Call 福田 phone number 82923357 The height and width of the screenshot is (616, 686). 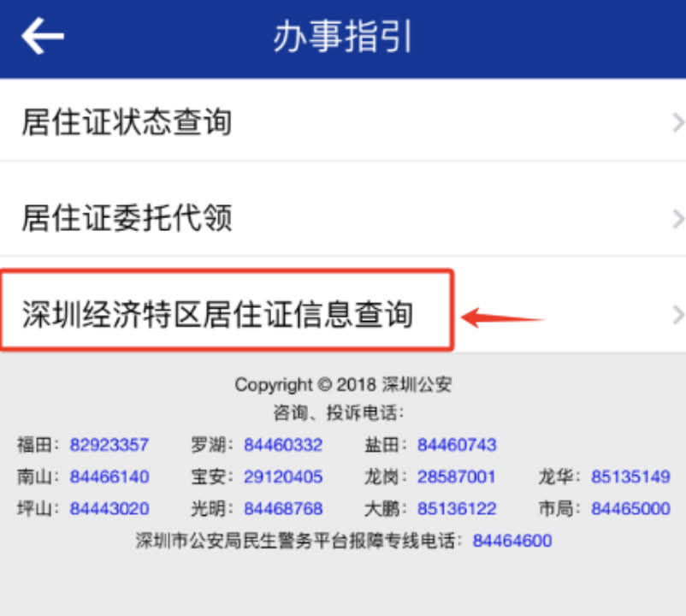click(109, 445)
